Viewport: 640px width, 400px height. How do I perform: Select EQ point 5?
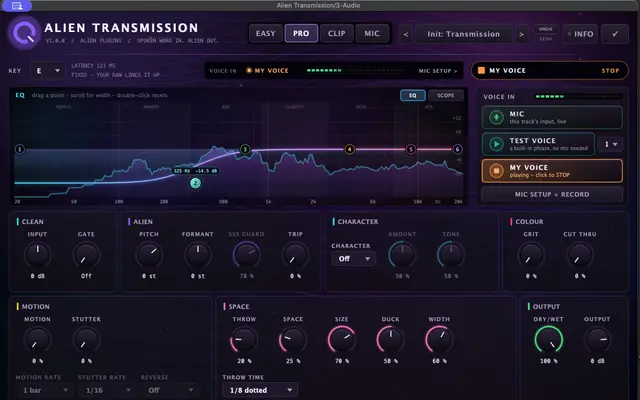[411, 149]
